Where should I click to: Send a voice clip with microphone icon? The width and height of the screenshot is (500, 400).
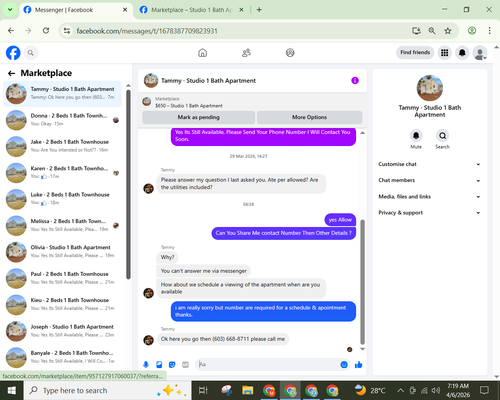[x=146, y=365]
